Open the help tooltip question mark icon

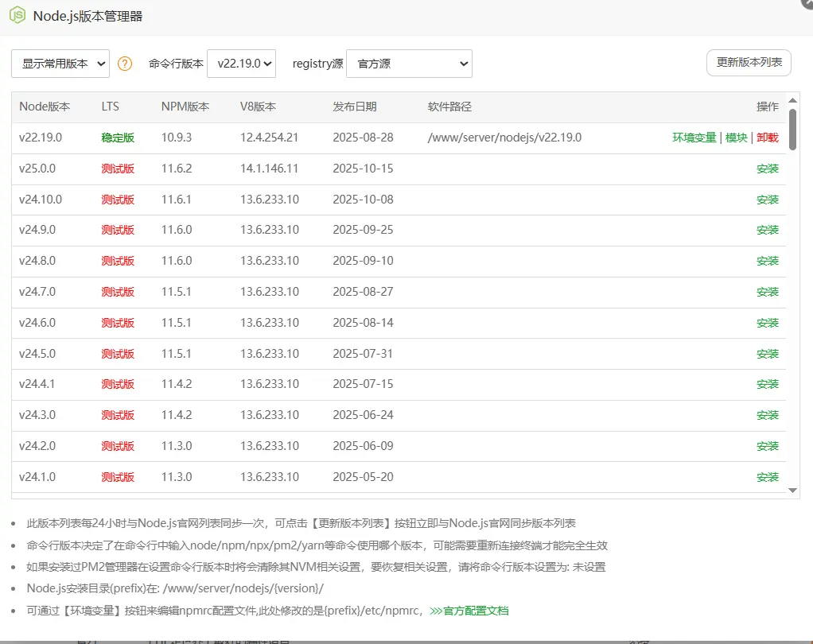pyautogui.click(x=125, y=64)
